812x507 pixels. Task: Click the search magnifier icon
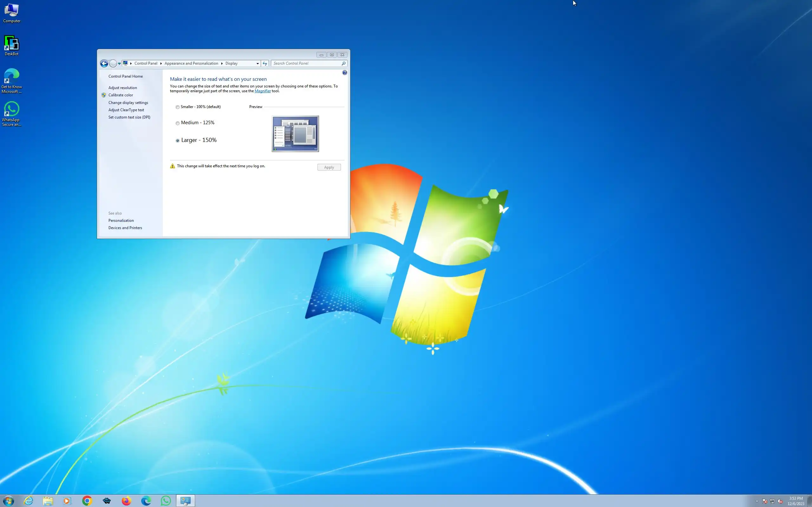pos(343,63)
